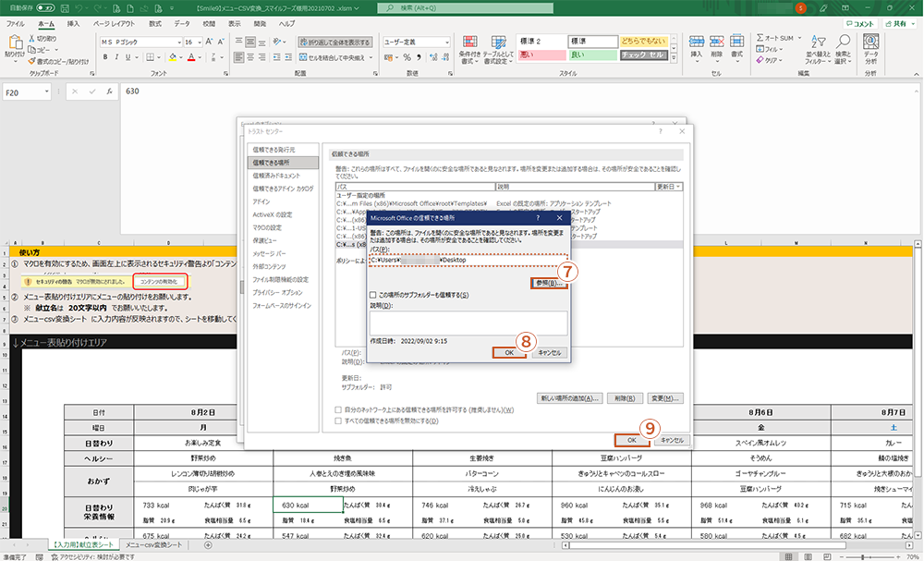Screen dimensions: 924x561
Task: Click the Borders grid icon
Action: click(151, 57)
